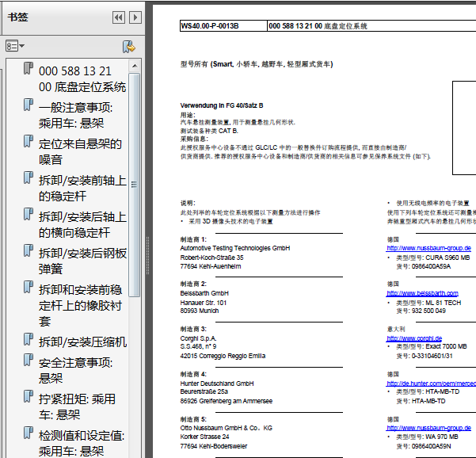Viewport: 476px width, 458px height.
Task: Click Automotive Testing Technologies GmbH text
Action: coord(235,248)
